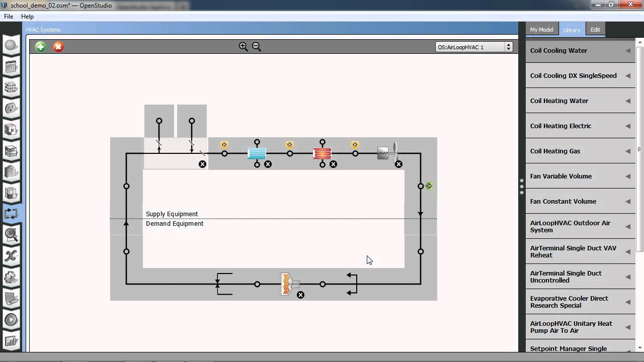This screenshot has width=644, height=362.
Task: Select the cooling coil top water connector node
Action: (x=257, y=142)
